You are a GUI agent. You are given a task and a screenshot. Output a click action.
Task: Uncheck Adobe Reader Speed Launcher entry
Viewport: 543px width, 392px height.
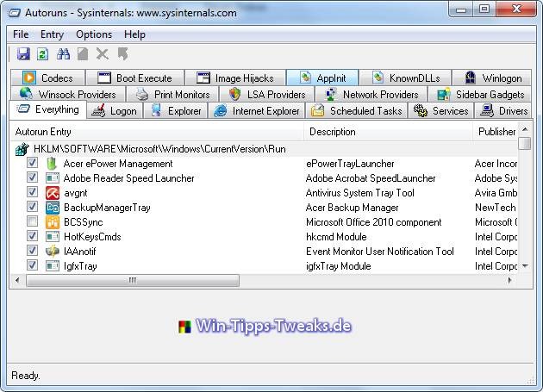(32, 177)
